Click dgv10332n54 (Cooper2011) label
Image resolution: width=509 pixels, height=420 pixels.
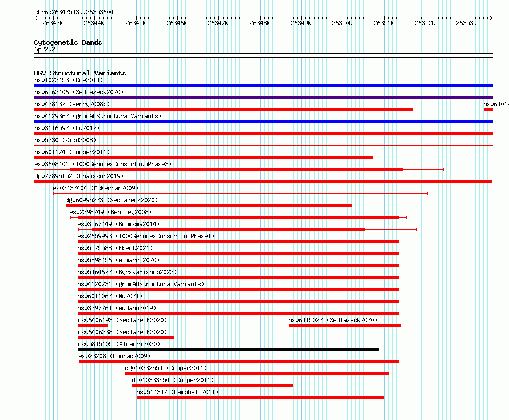(x=166, y=368)
